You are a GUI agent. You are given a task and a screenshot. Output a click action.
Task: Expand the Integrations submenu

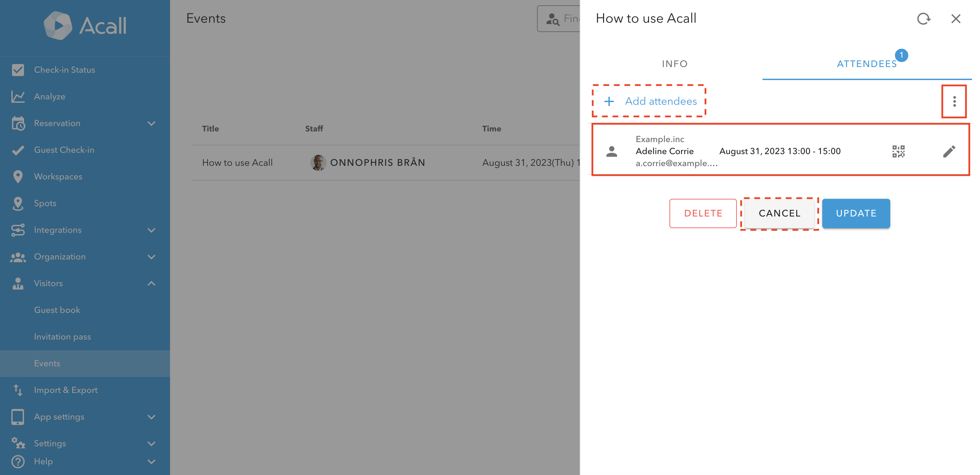point(151,230)
